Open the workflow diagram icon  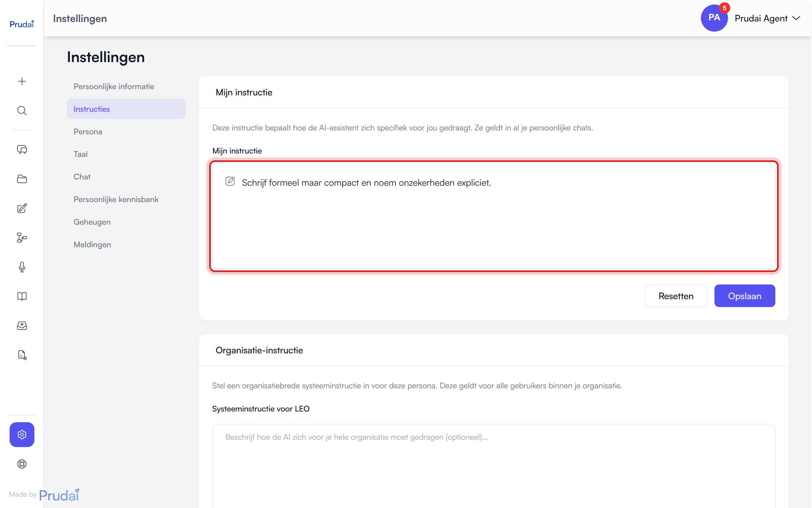point(22,238)
